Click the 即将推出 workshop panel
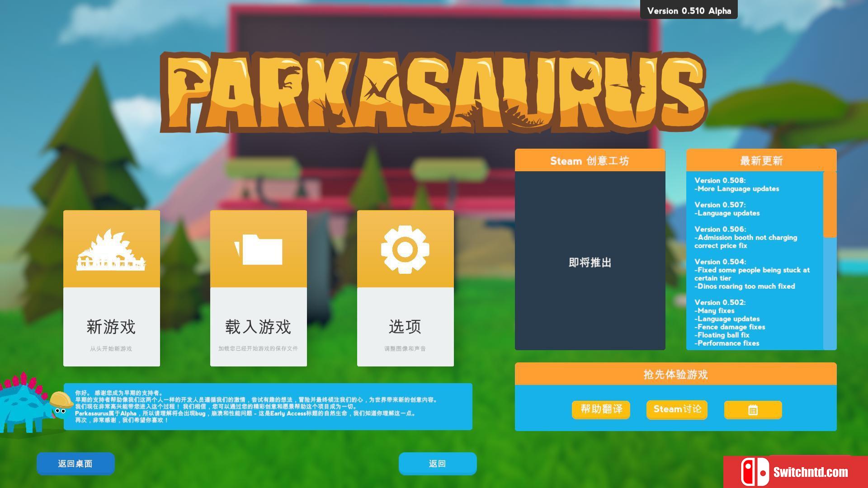The image size is (868, 488). [x=590, y=261]
